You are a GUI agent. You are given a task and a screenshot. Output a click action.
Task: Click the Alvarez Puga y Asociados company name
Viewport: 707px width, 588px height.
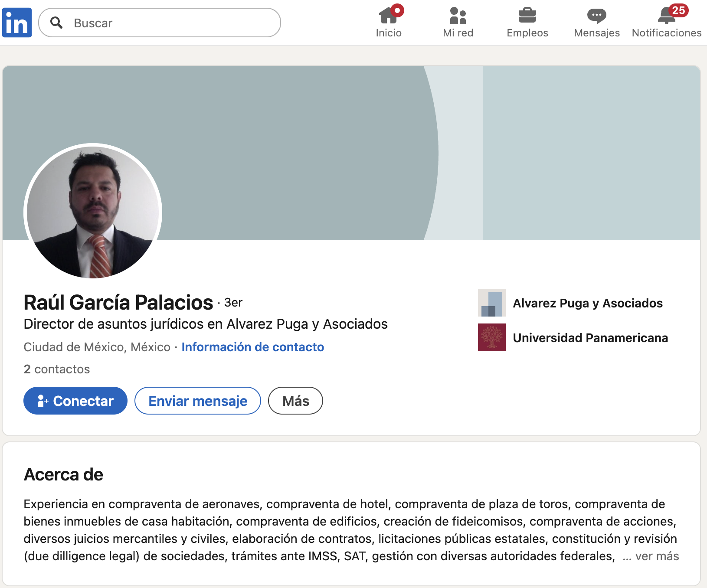point(587,303)
